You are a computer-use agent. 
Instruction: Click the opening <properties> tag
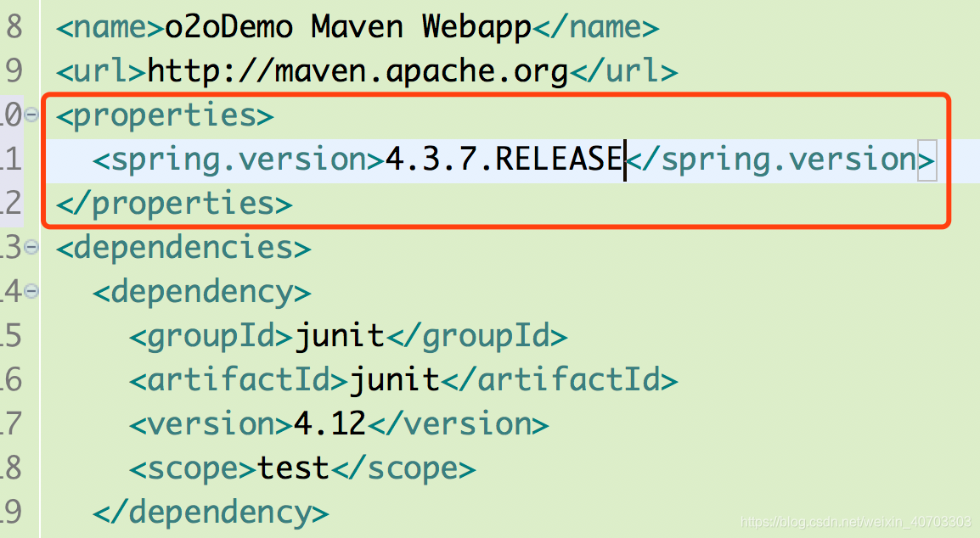[165, 116]
